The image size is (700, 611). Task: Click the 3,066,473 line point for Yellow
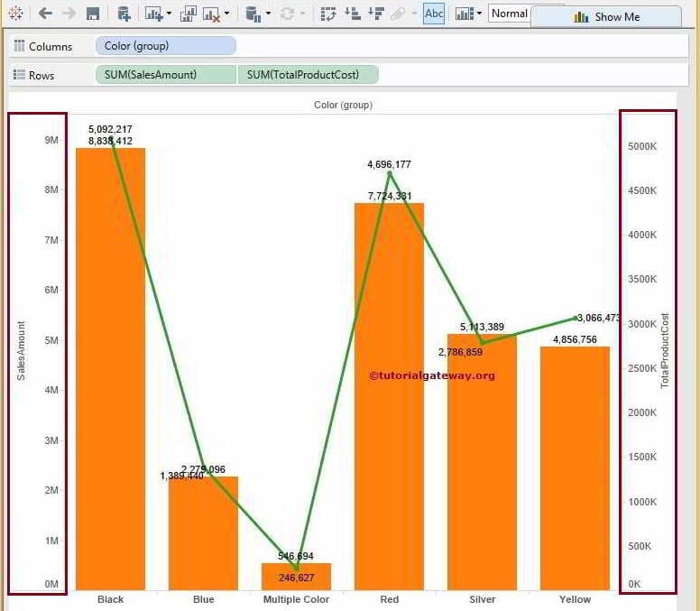(575, 318)
